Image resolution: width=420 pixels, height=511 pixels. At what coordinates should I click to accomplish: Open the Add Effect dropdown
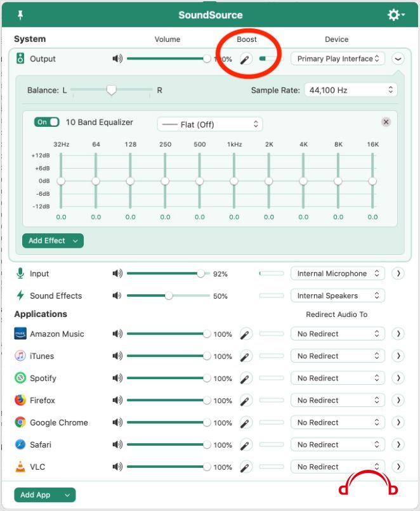53,240
